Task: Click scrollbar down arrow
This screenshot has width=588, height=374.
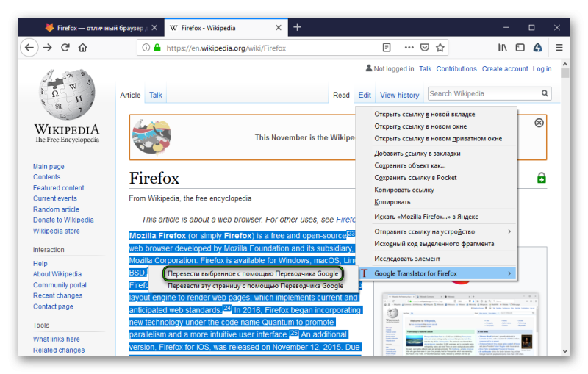Action: (564, 351)
